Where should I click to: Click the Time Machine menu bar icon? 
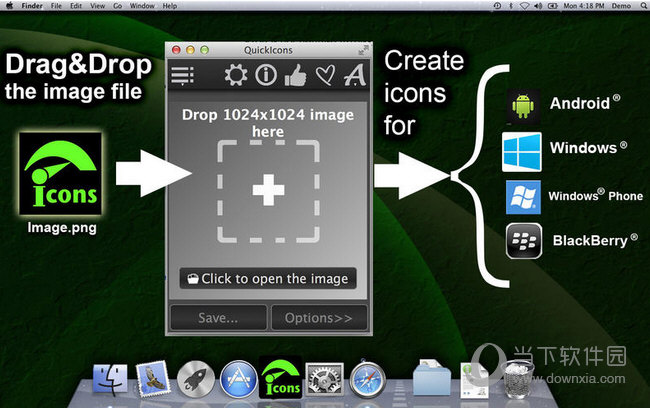point(497,6)
